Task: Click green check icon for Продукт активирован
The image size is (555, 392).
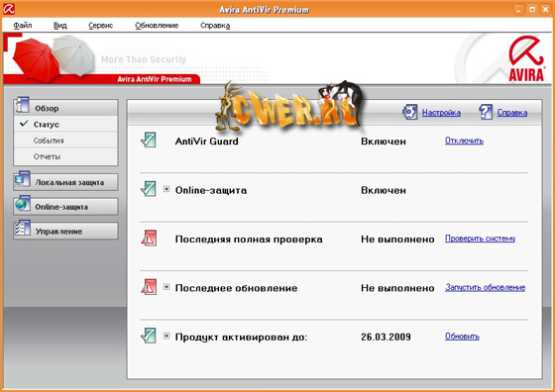Action: click(149, 336)
